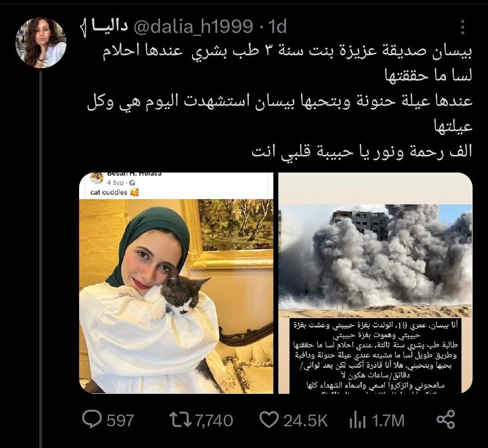Open the view analytics bar-chart icon
The image size is (488, 448).
[x=357, y=420]
